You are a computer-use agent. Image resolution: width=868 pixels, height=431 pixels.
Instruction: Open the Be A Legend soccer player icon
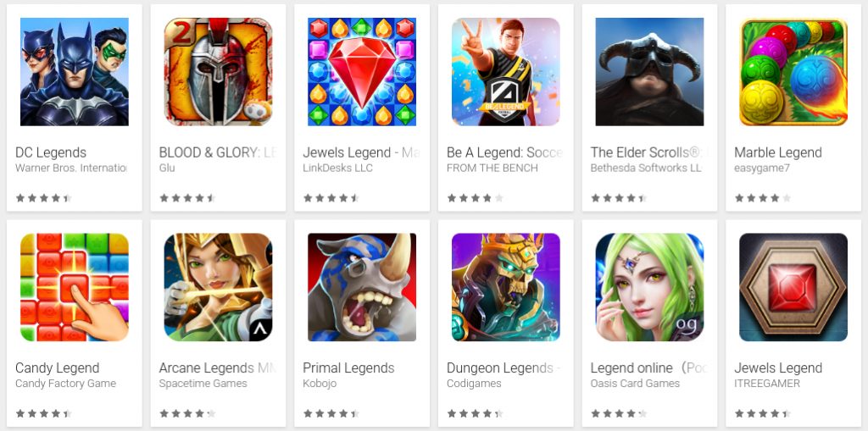(x=506, y=72)
